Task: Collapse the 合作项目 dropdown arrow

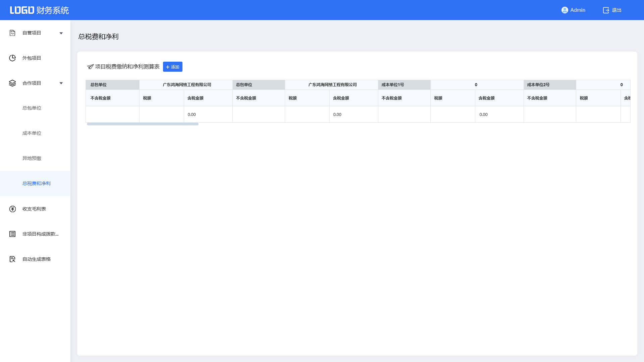Action: [x=61, y=83]
